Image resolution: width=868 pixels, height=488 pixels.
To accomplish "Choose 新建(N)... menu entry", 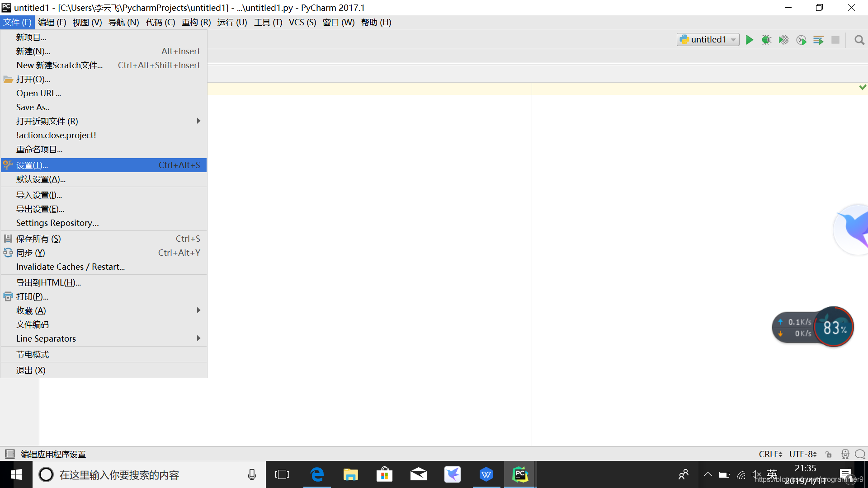I will coord(104,51).
